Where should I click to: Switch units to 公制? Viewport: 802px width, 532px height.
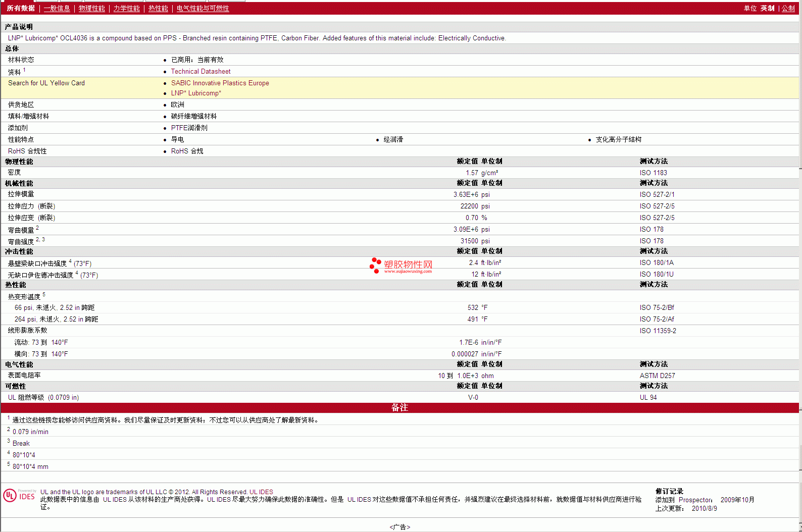click(788, 9)
